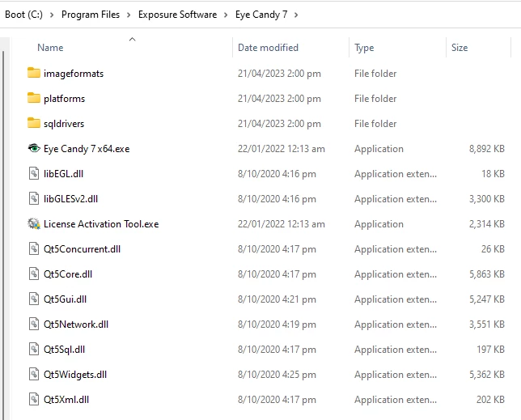Go to Boot (C:) in the breadcrumb
The image size is (521, 420).
tap(24, 15)
